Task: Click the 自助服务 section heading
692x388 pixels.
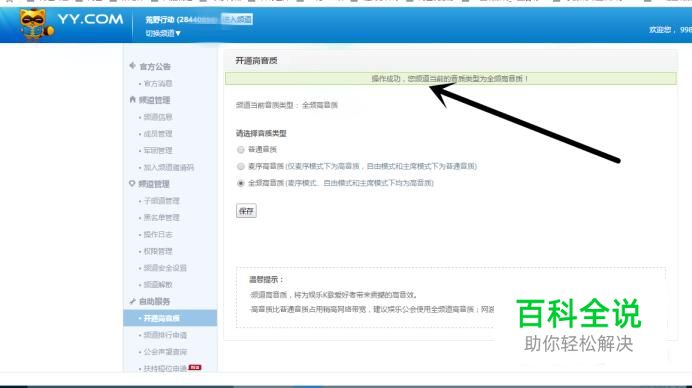Action: click(154, 301)
